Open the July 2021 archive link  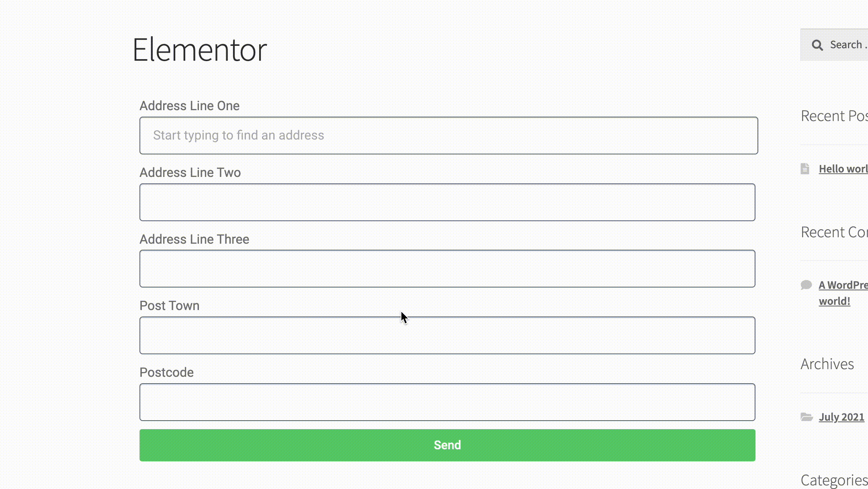coord(842,417)
